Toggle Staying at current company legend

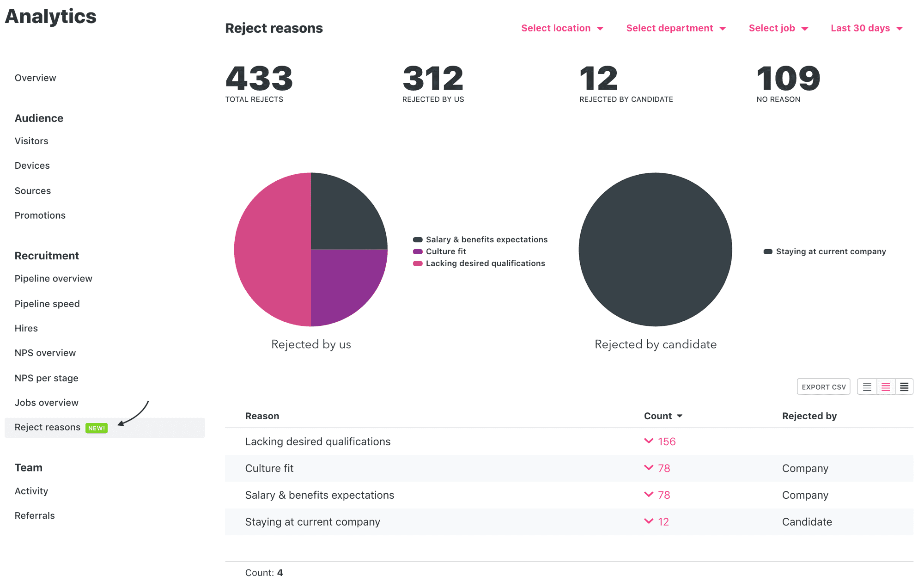pyautogui.click(x=825, y=251)
